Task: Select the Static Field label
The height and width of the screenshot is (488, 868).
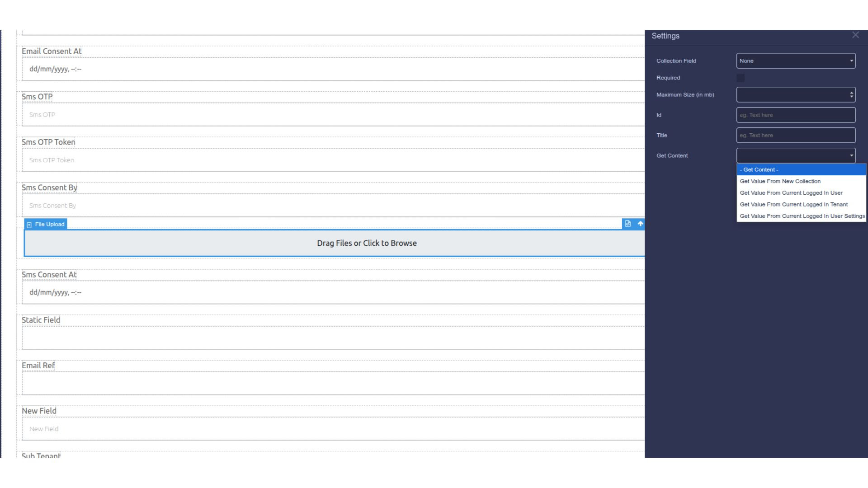Action: (x=41, y=320)
